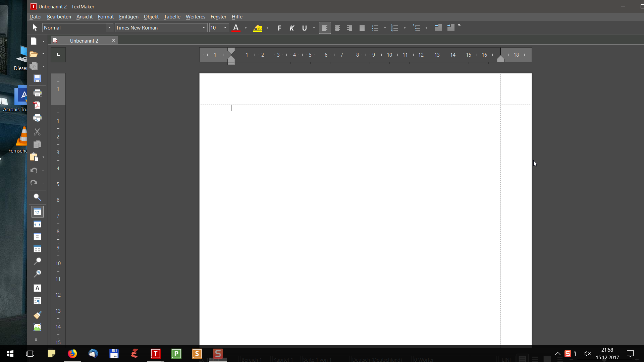This screenshot has height=362, width=644.
Task: Show the full page view
Action: tap(37, 237)
